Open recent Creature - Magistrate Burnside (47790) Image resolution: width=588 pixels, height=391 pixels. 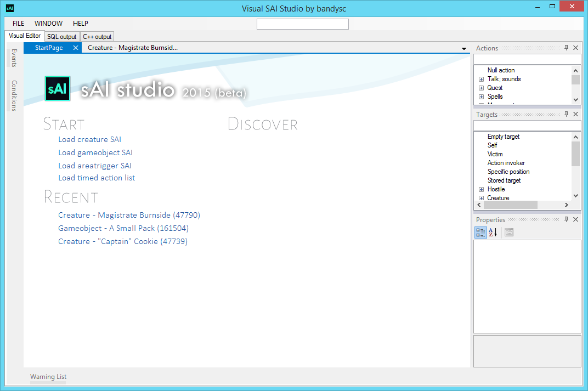coord(129,215)
